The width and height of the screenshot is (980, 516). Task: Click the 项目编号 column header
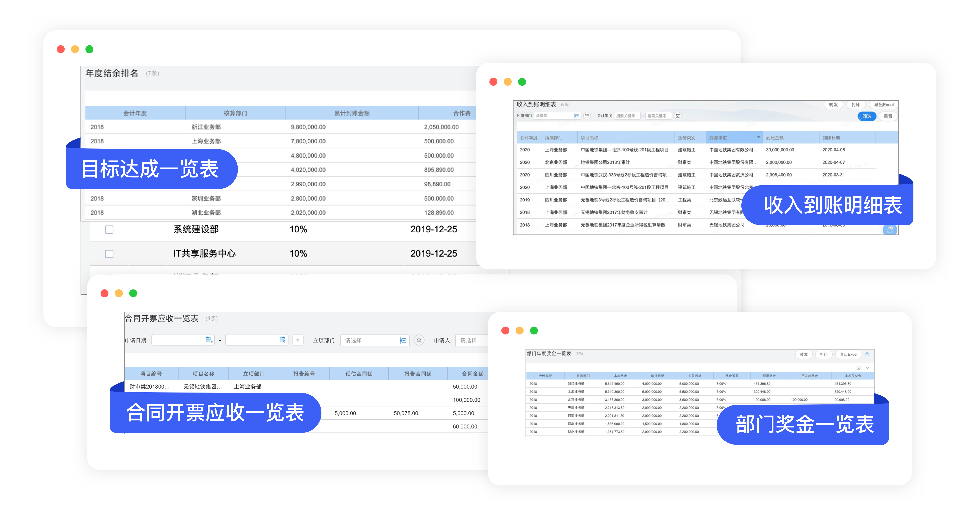151,374
